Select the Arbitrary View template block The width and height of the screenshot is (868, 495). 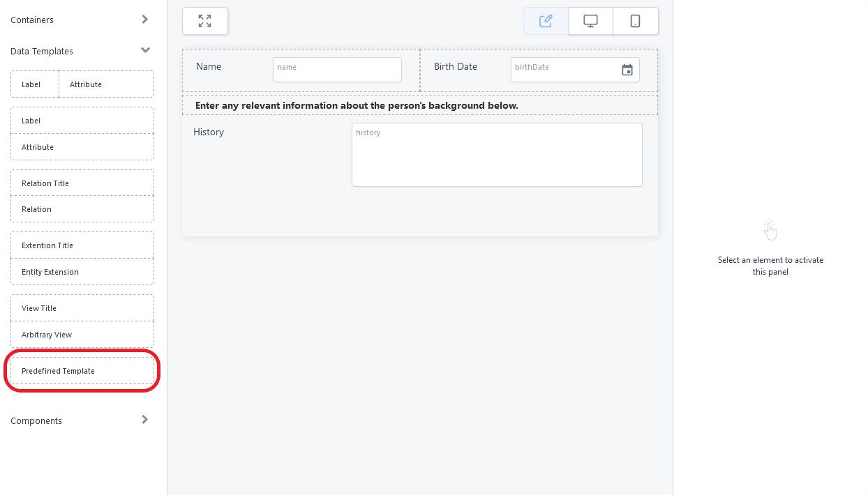[x=82, y=335]
